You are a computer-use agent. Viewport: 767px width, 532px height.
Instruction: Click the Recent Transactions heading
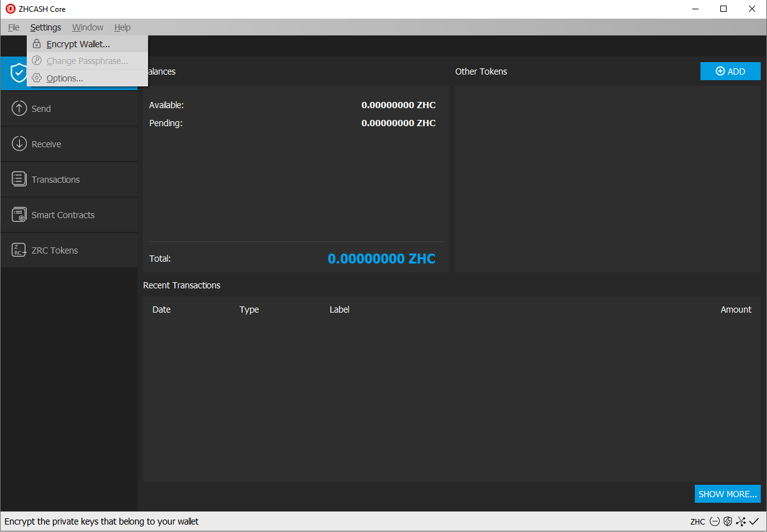pyautogui.click(x=182, y=285)
